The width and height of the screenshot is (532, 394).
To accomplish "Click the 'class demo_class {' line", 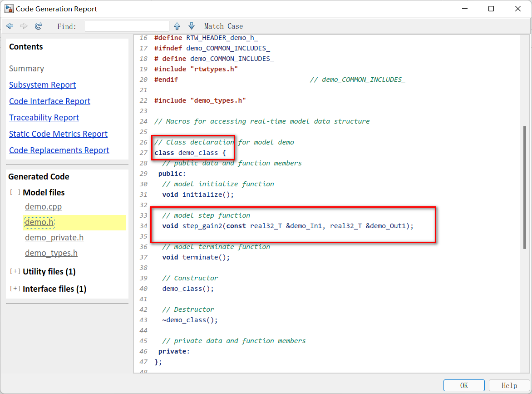I will click(x=190, y=153).
